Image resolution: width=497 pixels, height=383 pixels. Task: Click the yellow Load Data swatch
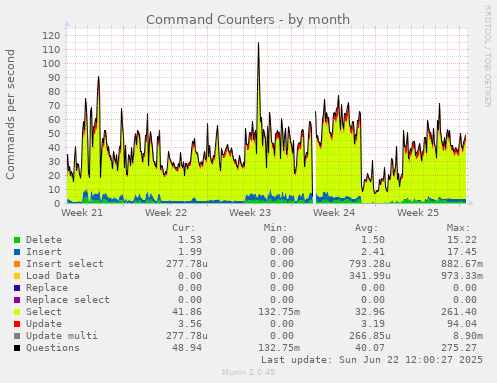coord(17,276)
